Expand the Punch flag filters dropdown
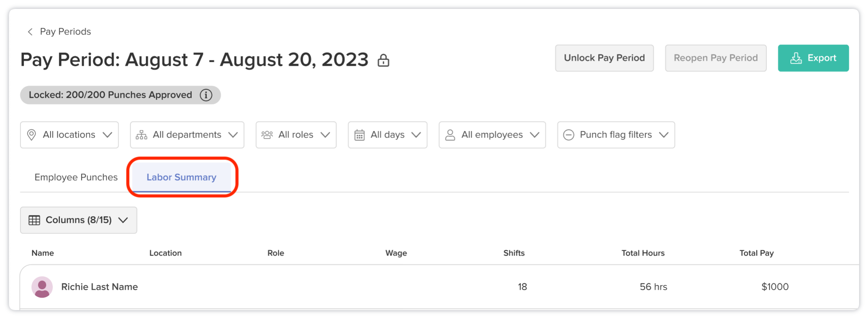868x319 pixels. click(616, 135)
